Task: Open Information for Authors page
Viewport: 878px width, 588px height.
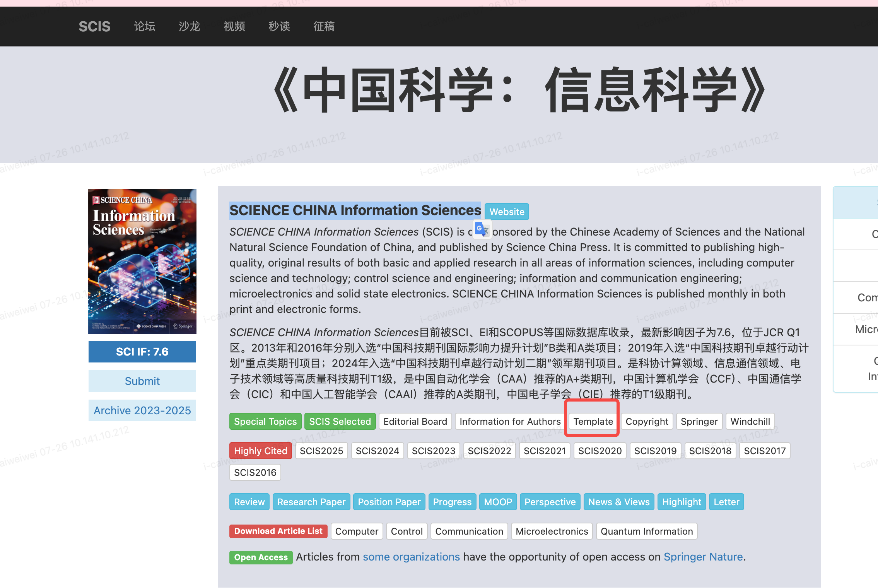Action: [x=510, y=421]
